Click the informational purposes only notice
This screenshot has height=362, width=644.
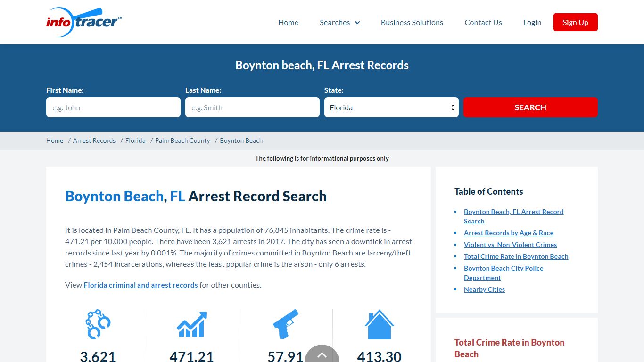pos(322,158)
